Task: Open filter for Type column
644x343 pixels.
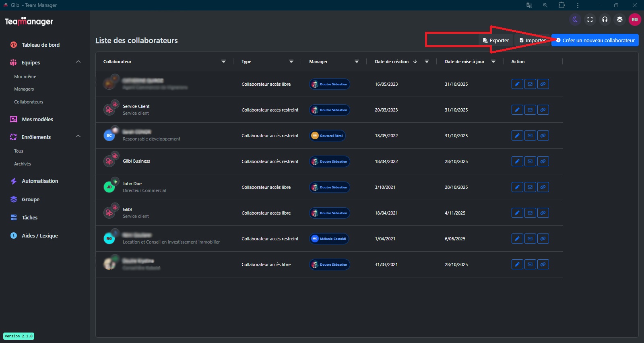Action: tap(291, 62)
